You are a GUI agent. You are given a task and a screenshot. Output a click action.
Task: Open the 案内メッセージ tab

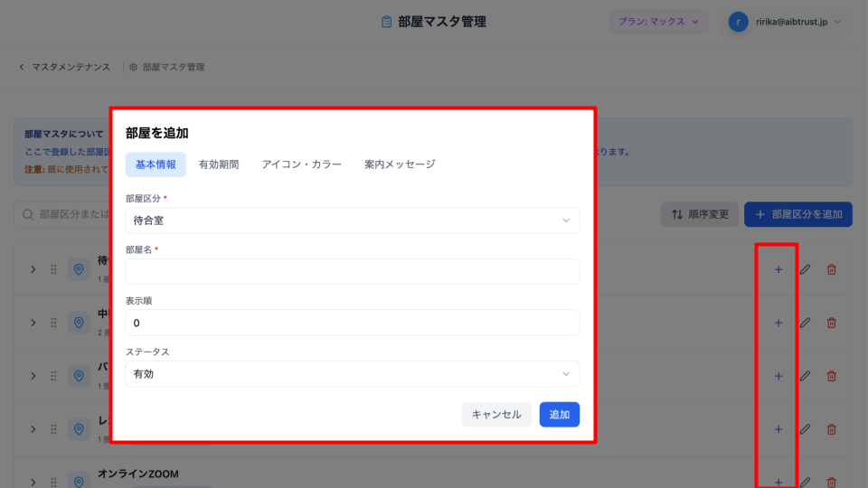(400, 164)
